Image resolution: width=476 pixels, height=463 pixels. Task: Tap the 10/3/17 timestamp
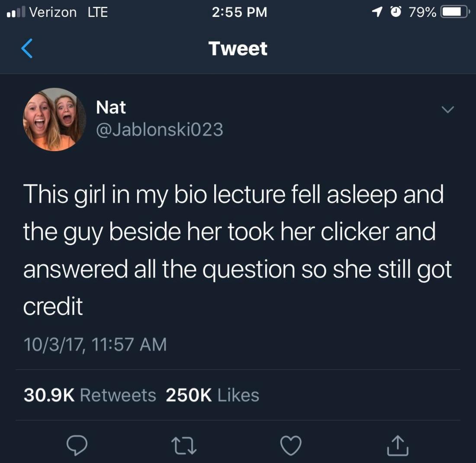click(x=95, y=344)
